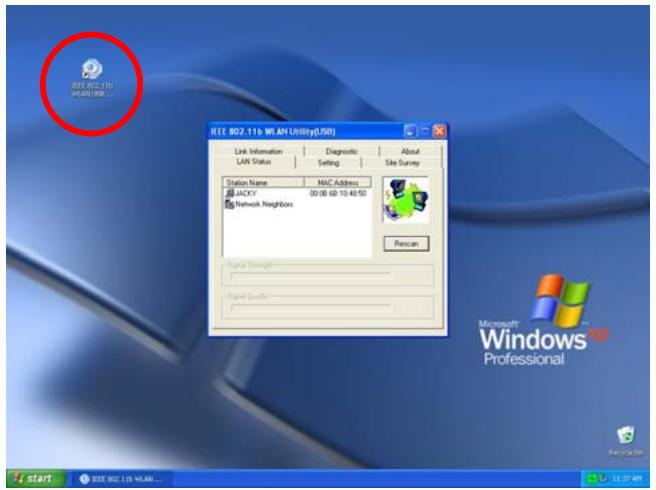Open the About tab
This screenshot has height=490, width=656.
tap(410, 151)
